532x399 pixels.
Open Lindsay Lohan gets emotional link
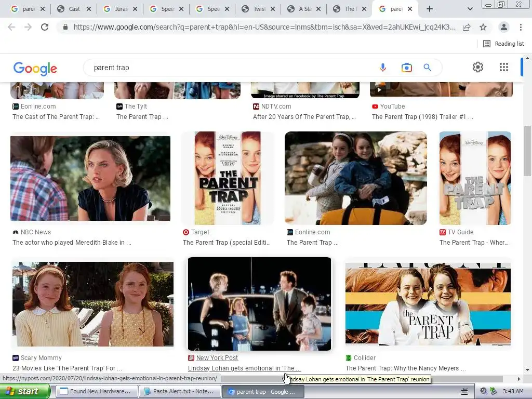pyautogui.click(x=244, y=368)
